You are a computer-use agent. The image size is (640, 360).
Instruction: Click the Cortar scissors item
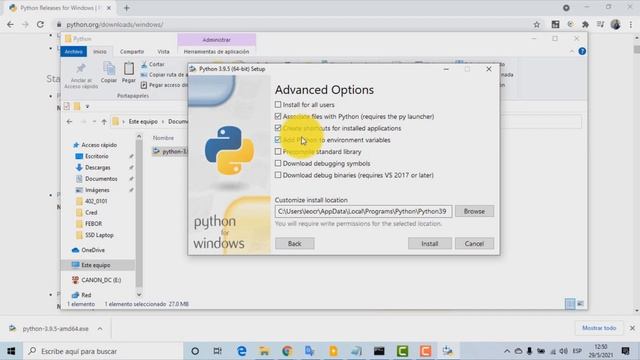[153, 64]
